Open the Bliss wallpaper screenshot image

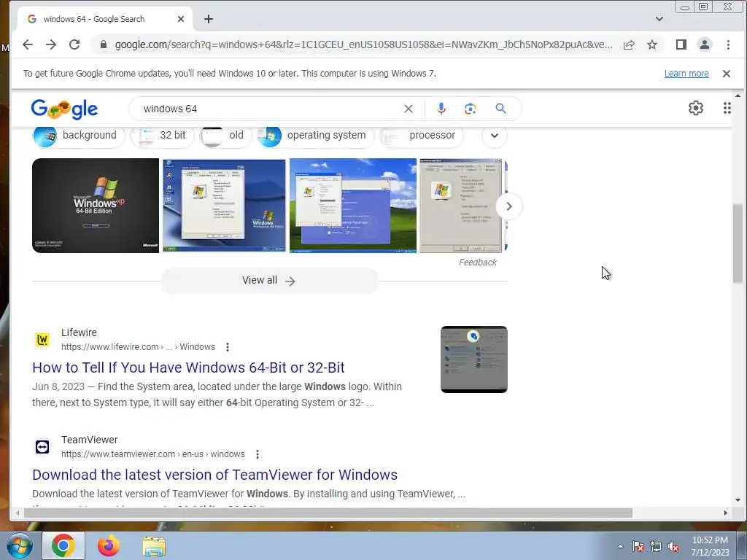(x=353, y=206)
